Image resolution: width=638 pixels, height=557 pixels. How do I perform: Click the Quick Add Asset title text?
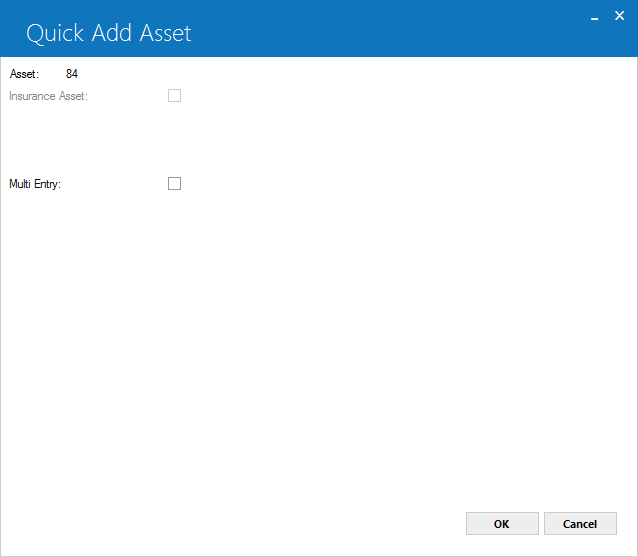(x=109, y=33)
